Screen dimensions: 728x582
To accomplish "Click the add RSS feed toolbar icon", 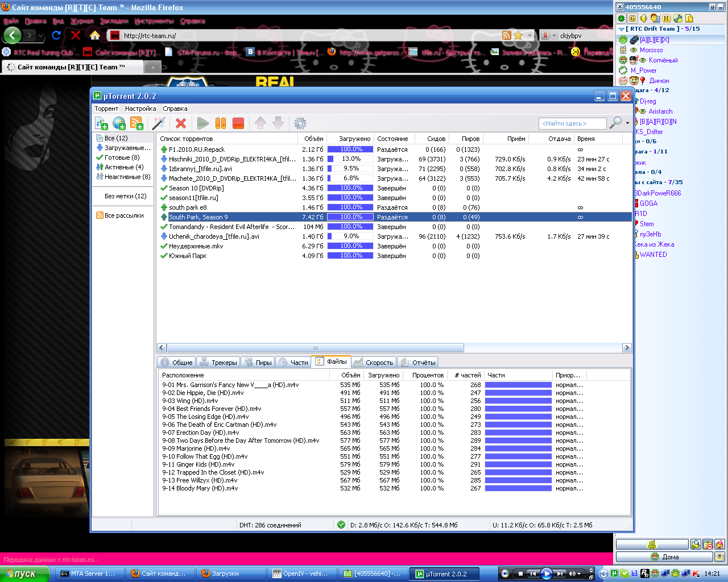I will point(136,123).
